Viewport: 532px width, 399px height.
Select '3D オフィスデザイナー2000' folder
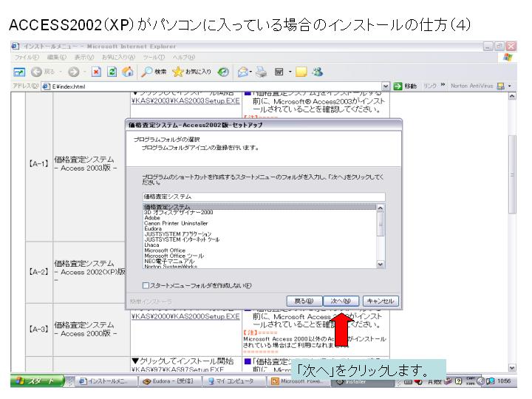point(259,212)
